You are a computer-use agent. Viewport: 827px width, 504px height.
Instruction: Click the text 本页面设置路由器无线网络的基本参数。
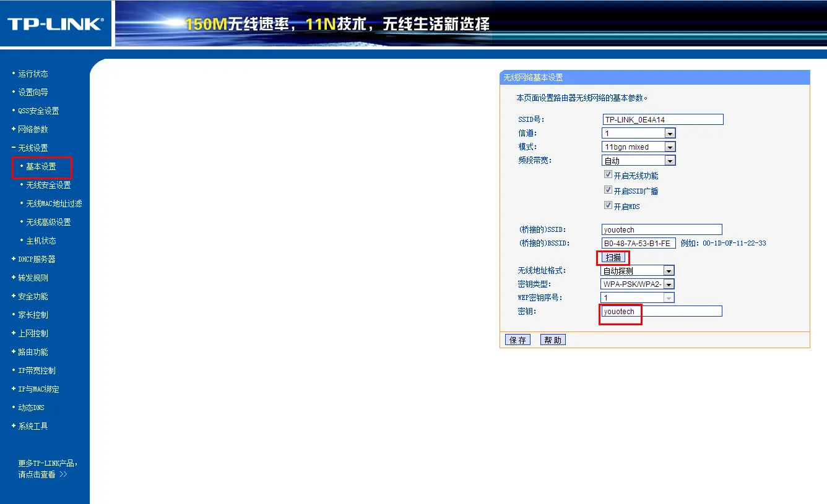[x=582, y=98]
